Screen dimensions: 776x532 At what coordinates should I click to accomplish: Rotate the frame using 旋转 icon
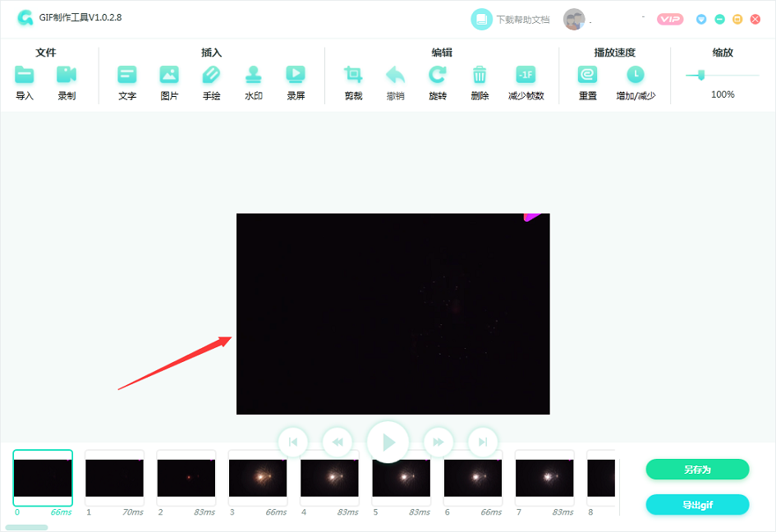coord(438,76)
